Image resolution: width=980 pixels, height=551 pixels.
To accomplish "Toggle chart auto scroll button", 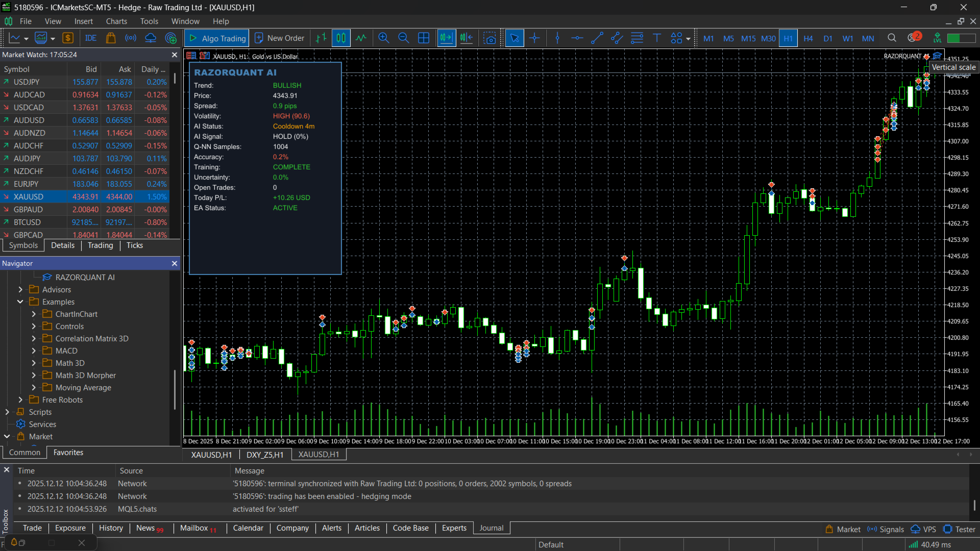I will pos(446,38).
